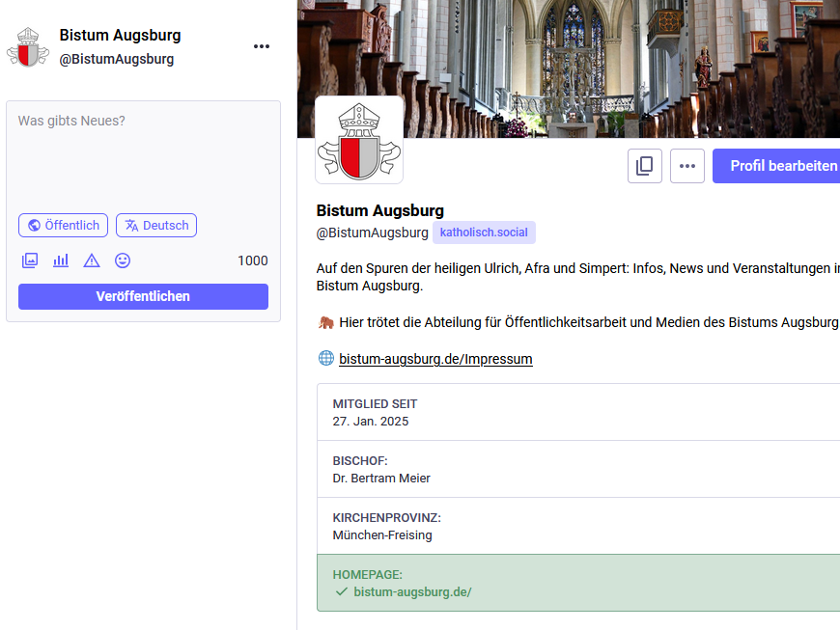Open the verified bistum-augsburg.de homepage link
This screenshot has height=630, width=840.
tap(412, 591)
